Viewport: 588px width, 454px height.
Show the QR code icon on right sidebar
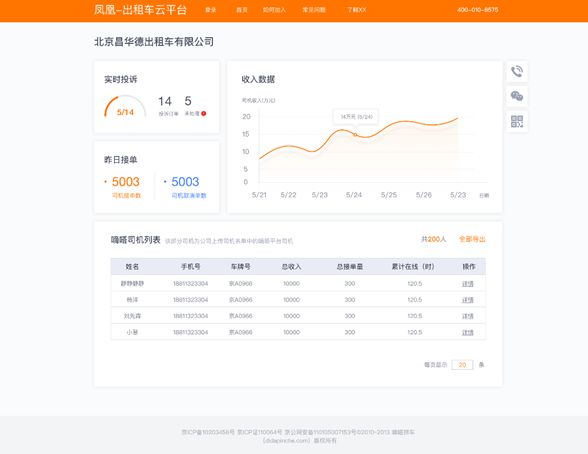tap(517, 121)
